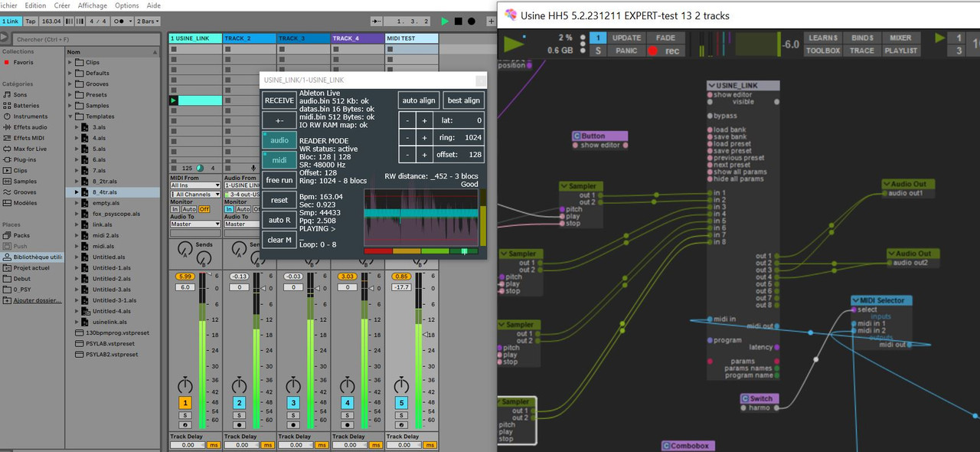Open Créer menu

pos(62,5)
